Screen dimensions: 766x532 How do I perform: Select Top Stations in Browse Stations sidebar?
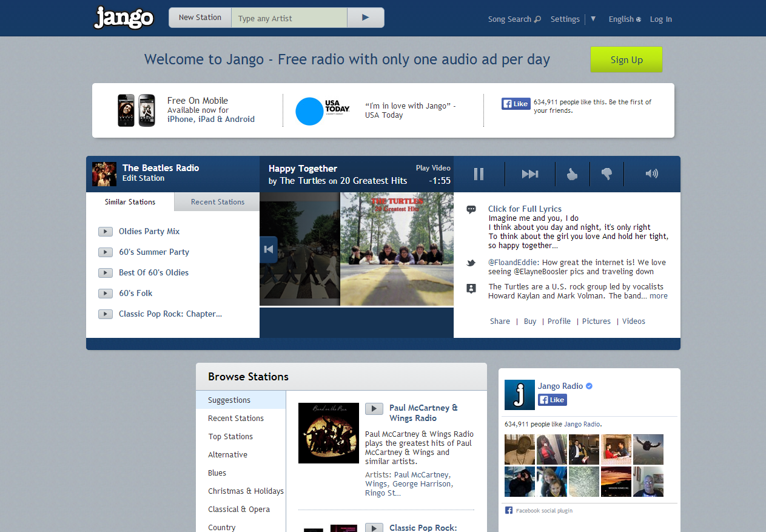pos(230,436)
